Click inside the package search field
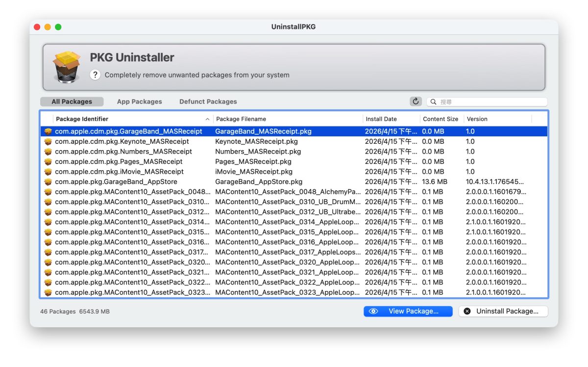This screenshot has height=367, width=588. [x=487, y=102]
